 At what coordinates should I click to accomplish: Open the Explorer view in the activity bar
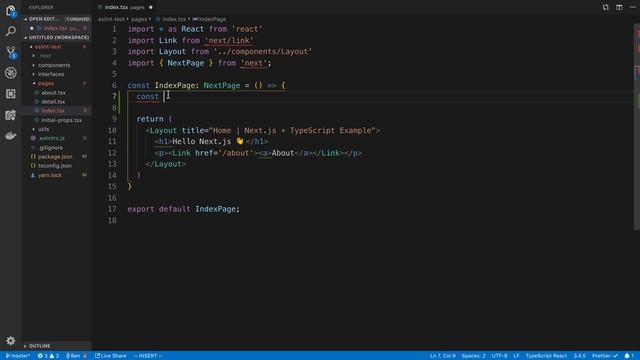pos(11,11)
